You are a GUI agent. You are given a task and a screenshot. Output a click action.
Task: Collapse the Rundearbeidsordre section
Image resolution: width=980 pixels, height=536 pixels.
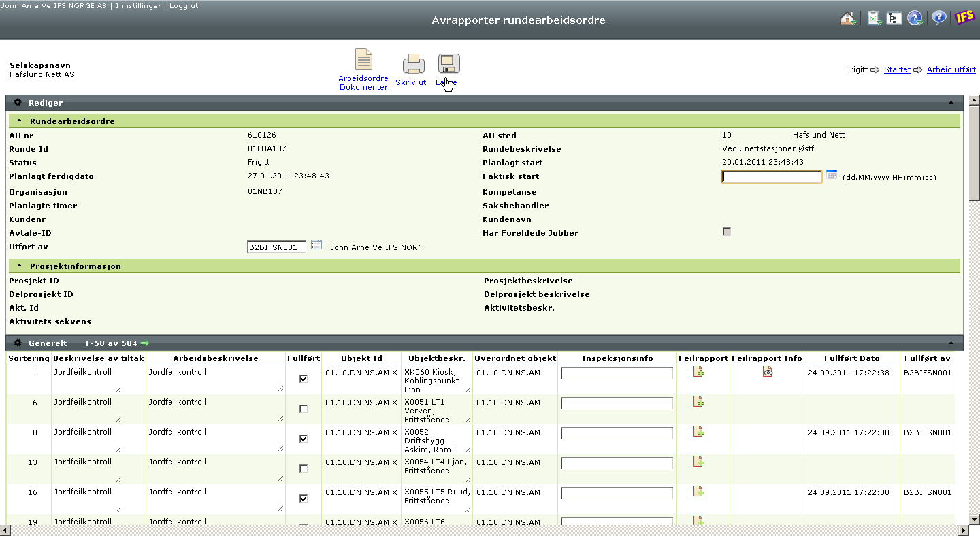(x=20, y=121)
